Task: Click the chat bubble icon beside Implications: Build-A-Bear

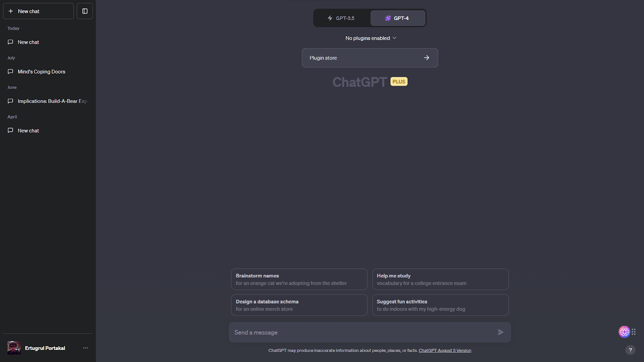Action: click(x=10, y=101)
